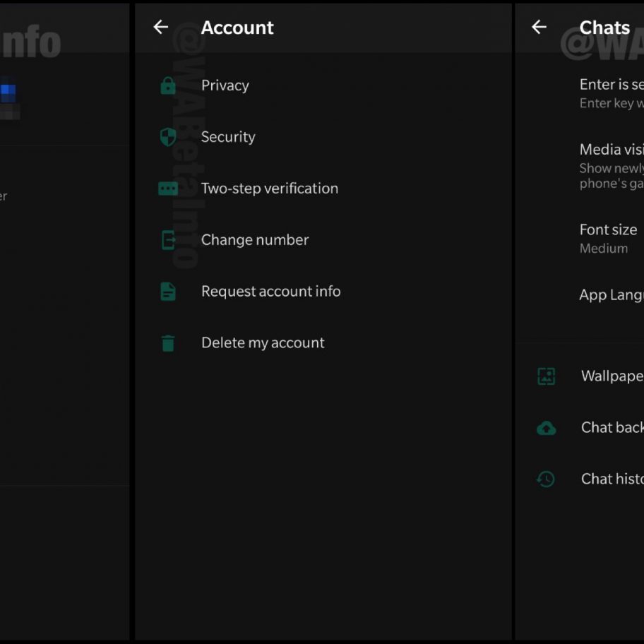
Task: Choose Request account info
Action: pyautogui.click(x=270, y=292)
